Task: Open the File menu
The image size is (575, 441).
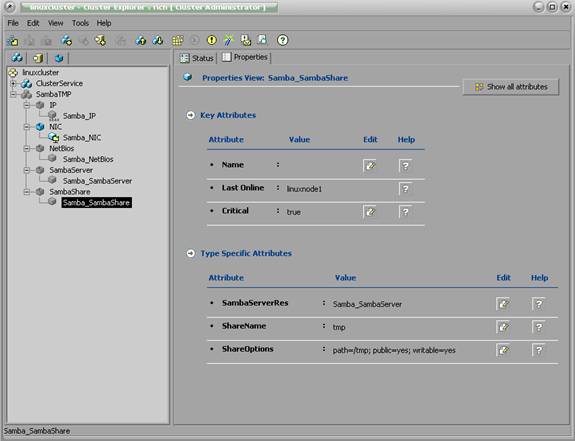Action: 13,23
